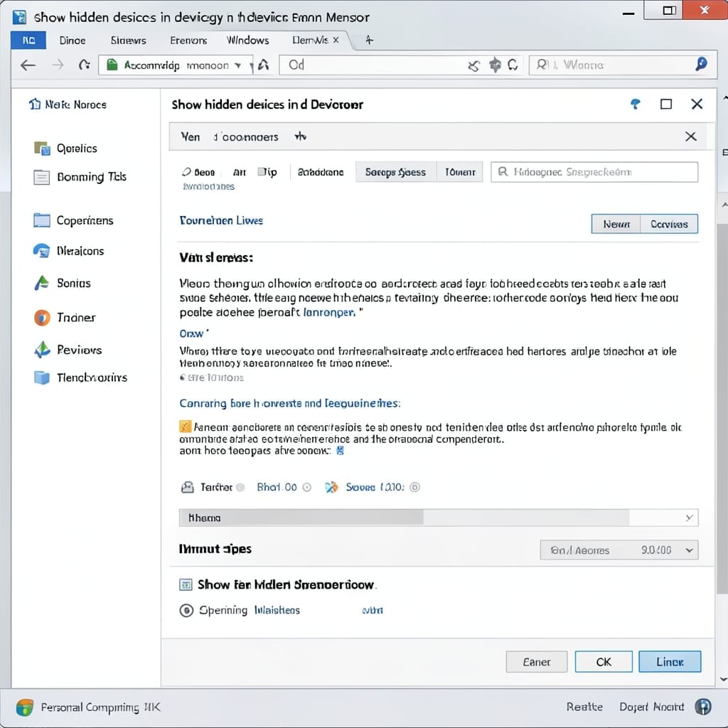Click the Bhat.00 blue link
728x728 pixels.
tap(277, 487)
